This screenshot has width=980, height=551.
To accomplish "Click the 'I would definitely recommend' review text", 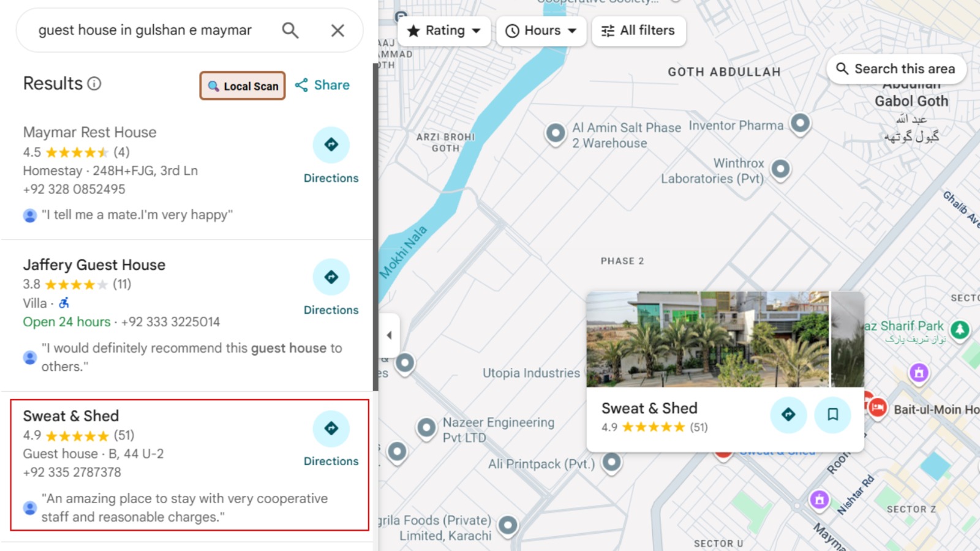I will pyautogui.click(x=192, y=357).
